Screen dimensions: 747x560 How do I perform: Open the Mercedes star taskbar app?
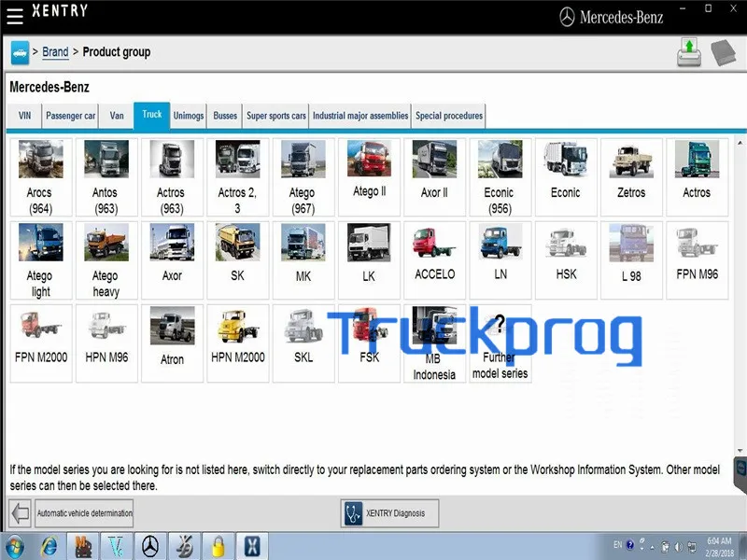(x=150, y=546)
